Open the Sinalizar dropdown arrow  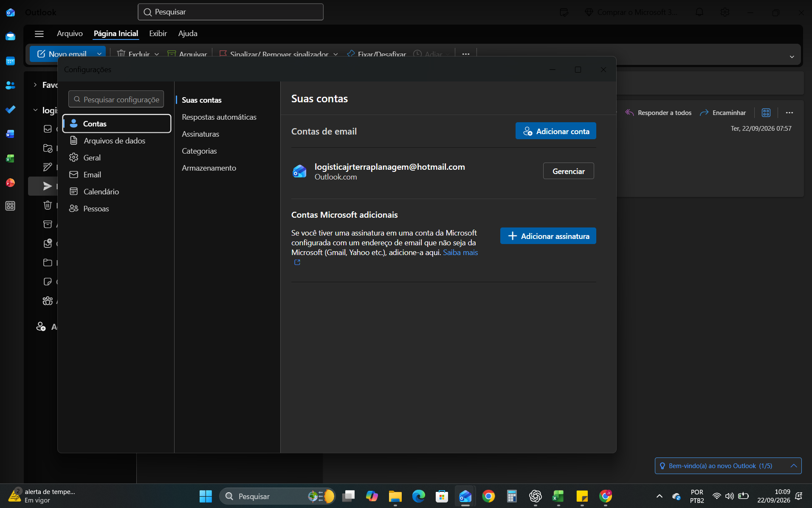point(336,54)
